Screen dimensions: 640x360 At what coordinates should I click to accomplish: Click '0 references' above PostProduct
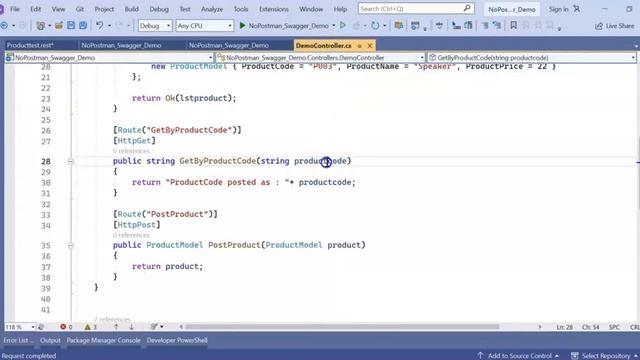[x=131, y=235]
